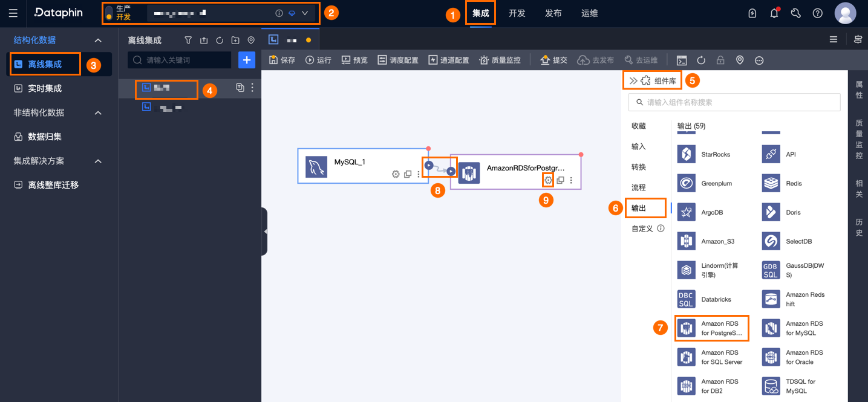Switch to the 发布 top tab
The height and width of the screenshot is (402, 868).
(x=553, y=13)
